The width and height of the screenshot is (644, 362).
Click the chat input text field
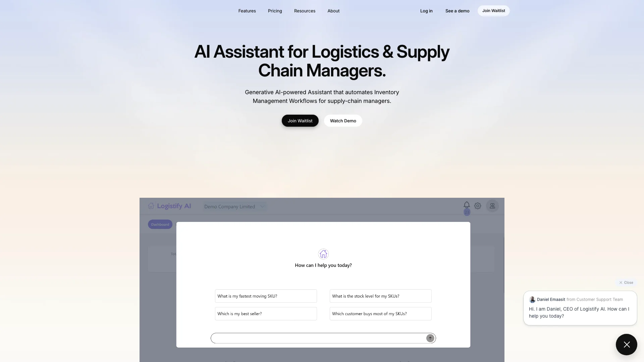(320, 338)
